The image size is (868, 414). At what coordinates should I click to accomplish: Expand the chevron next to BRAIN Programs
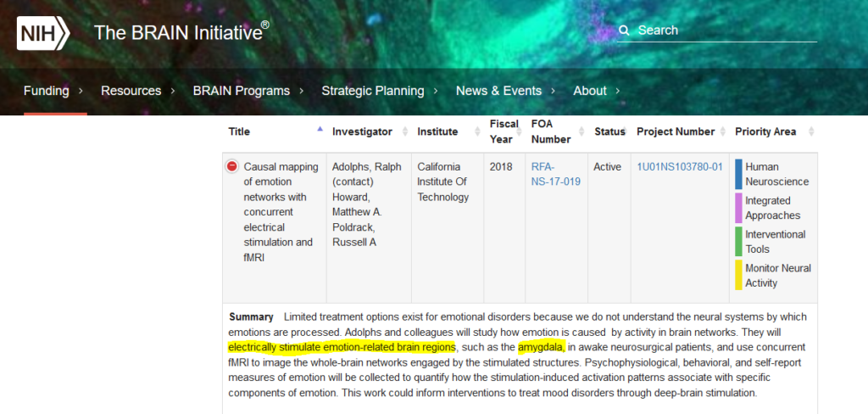click(x=301, y=91)
